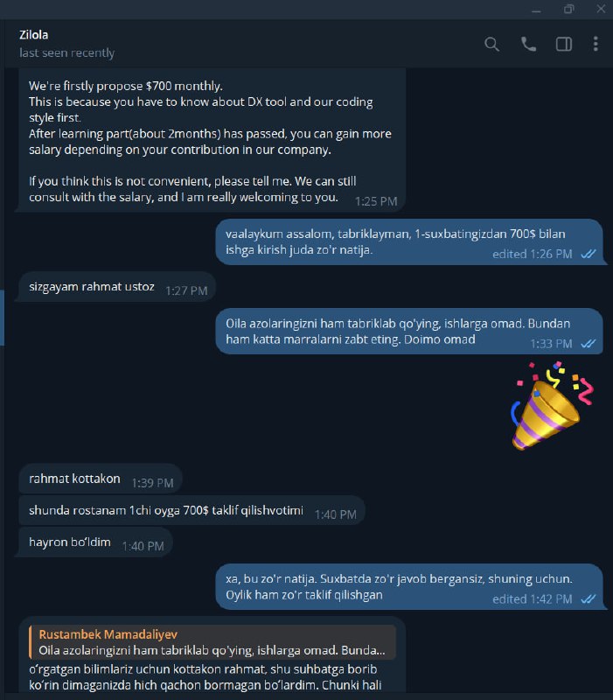Start a voice call with Zilola
The width and height of the screenshot is (613, 700).
click(x=529, y=45)
